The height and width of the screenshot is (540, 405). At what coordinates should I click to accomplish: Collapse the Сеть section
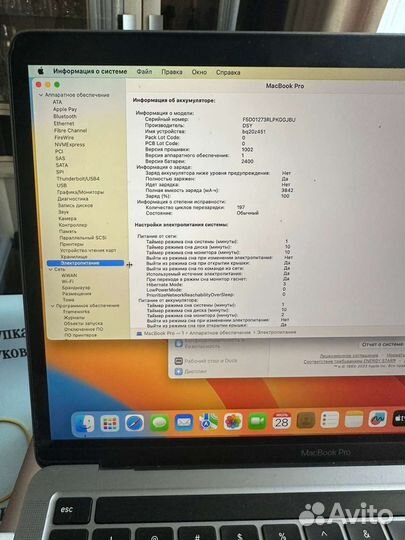click(51, 269)
